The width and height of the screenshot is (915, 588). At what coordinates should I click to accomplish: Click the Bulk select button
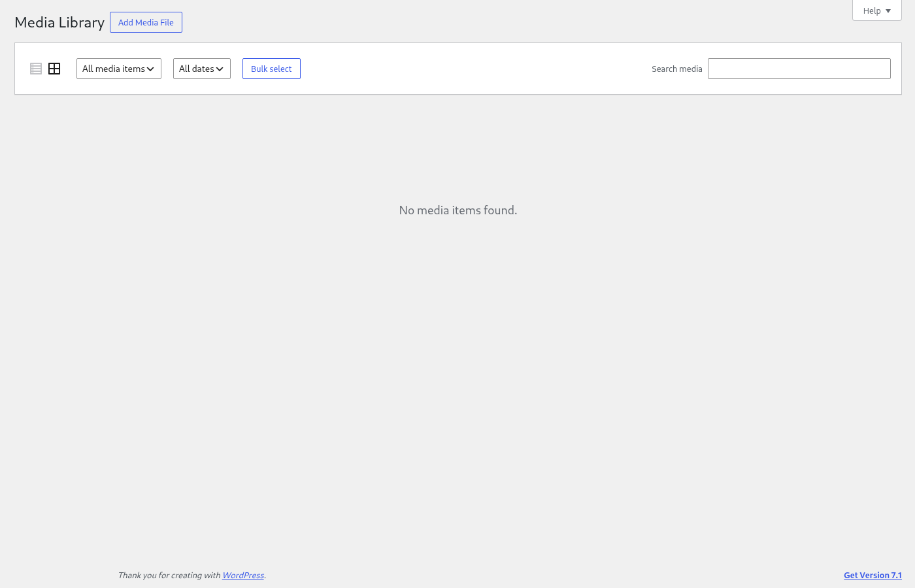coord(271,69)
